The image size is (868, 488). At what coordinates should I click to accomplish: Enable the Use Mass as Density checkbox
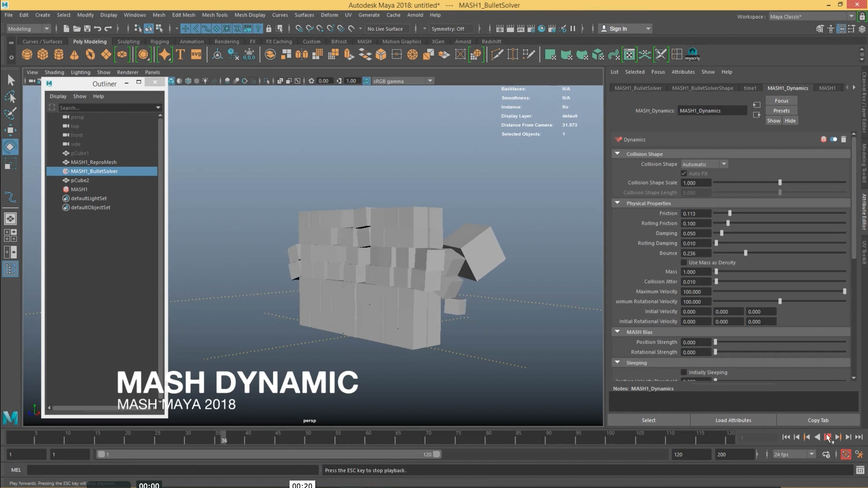(x=684, y=263)
